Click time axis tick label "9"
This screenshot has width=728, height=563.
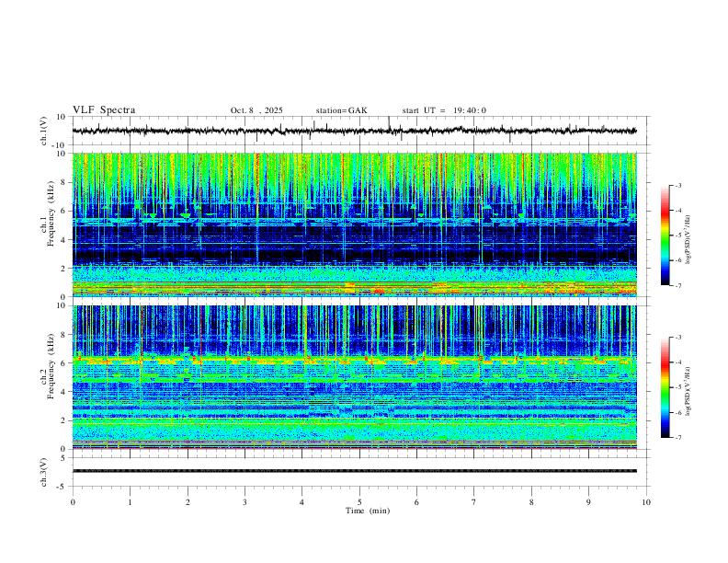(588, 502)
